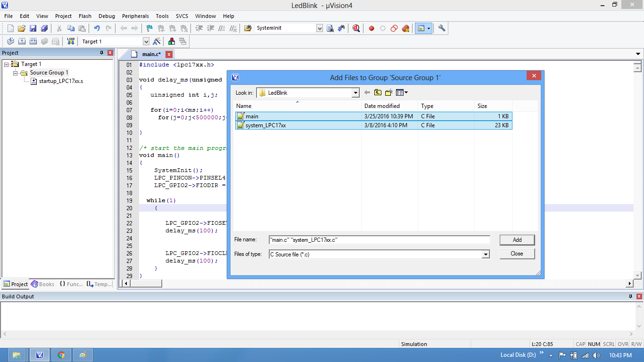Click the Copy icon in the toolbar
644x362 pixels.
point(71,28)
